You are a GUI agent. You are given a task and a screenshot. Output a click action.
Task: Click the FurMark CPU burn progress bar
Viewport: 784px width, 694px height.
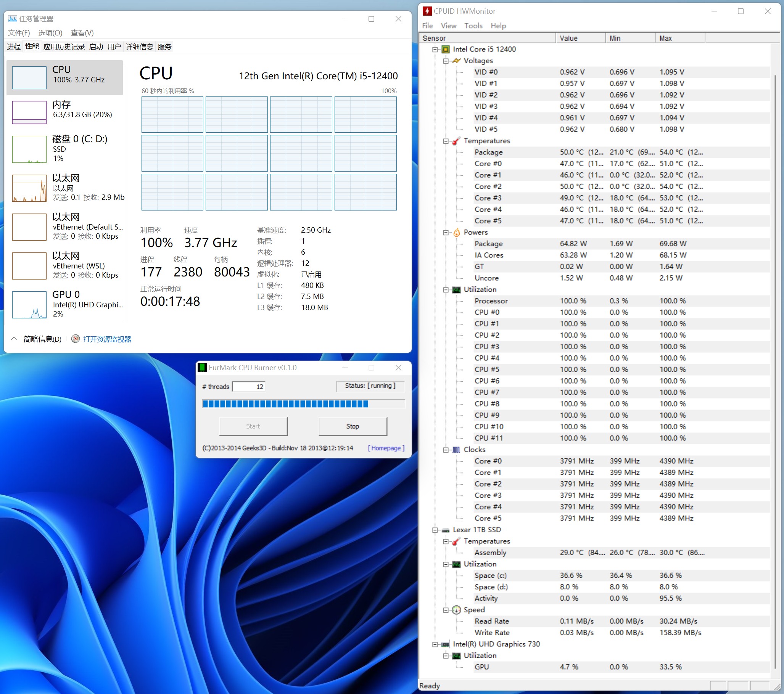303,404
